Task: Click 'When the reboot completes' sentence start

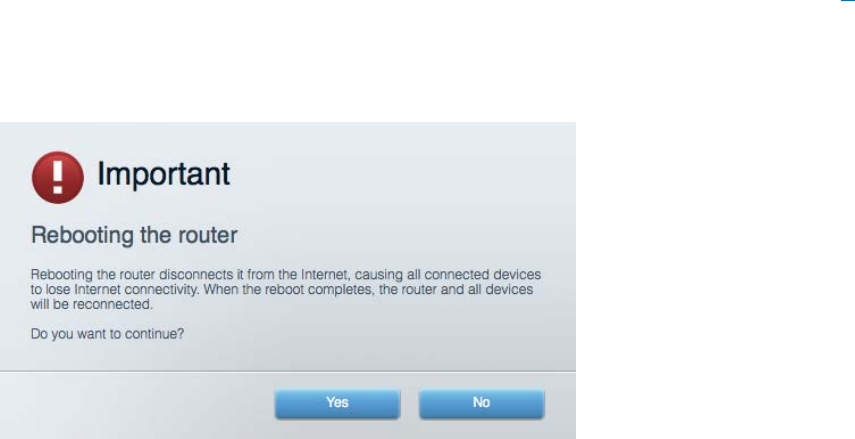Action: pyautogui.click(x=287, y=290)
